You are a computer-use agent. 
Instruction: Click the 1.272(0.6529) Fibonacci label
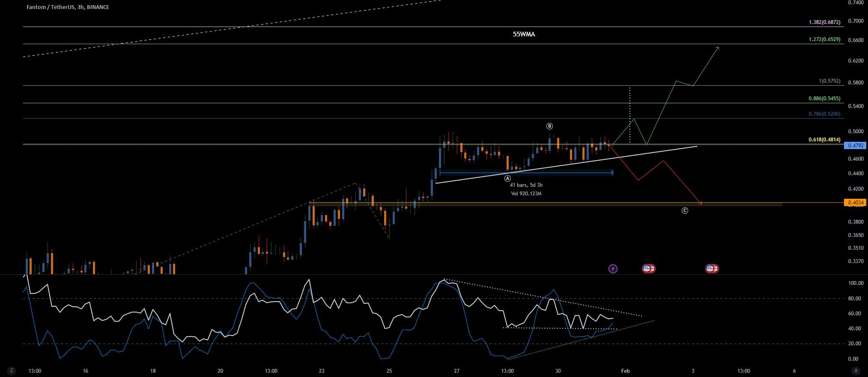coord(824,39)
